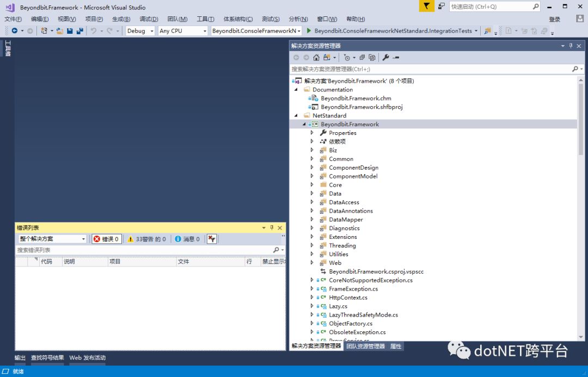The height and width of the screenshot is (377, 588).
Task: Pin the Solution Explorer panel
Action: pos(571,46)
